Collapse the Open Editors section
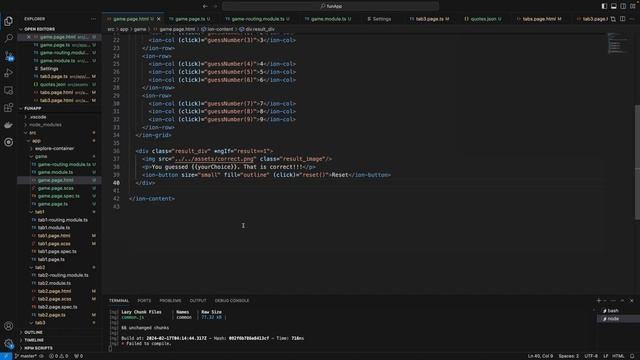 coord(59,29)
